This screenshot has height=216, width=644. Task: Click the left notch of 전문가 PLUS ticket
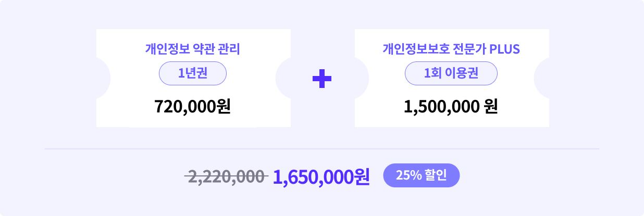click(x=362, y=78)
